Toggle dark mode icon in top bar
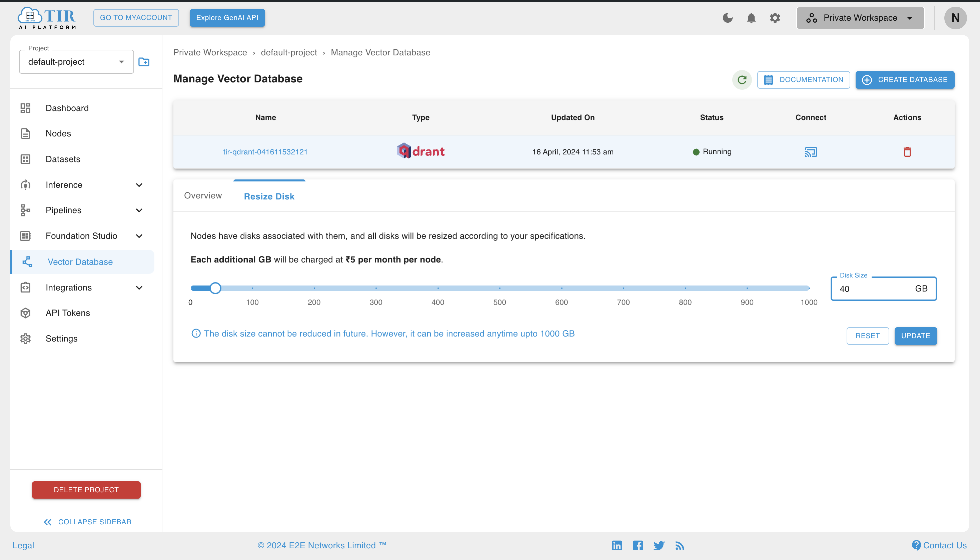 (728, 18)
